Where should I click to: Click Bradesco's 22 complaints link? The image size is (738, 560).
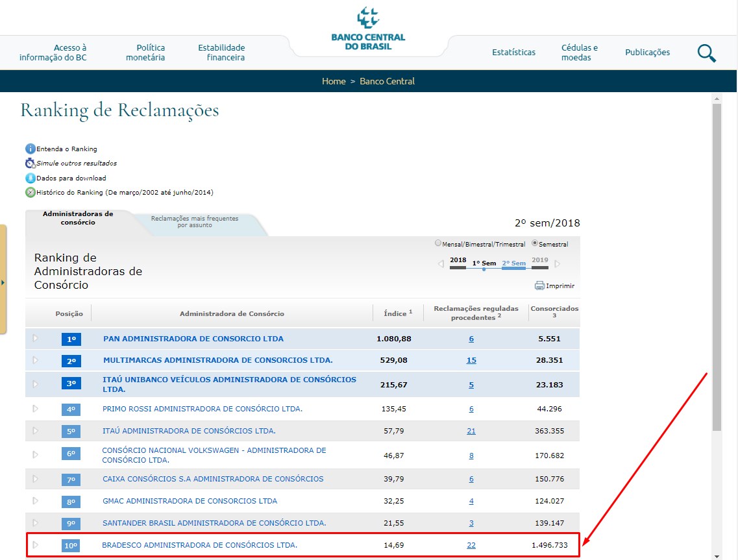tap(471, 545)
